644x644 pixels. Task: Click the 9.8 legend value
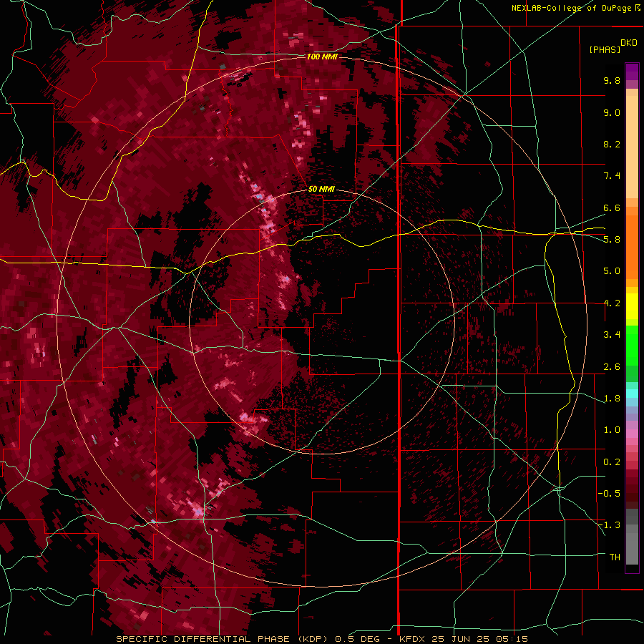coord(612,80)
